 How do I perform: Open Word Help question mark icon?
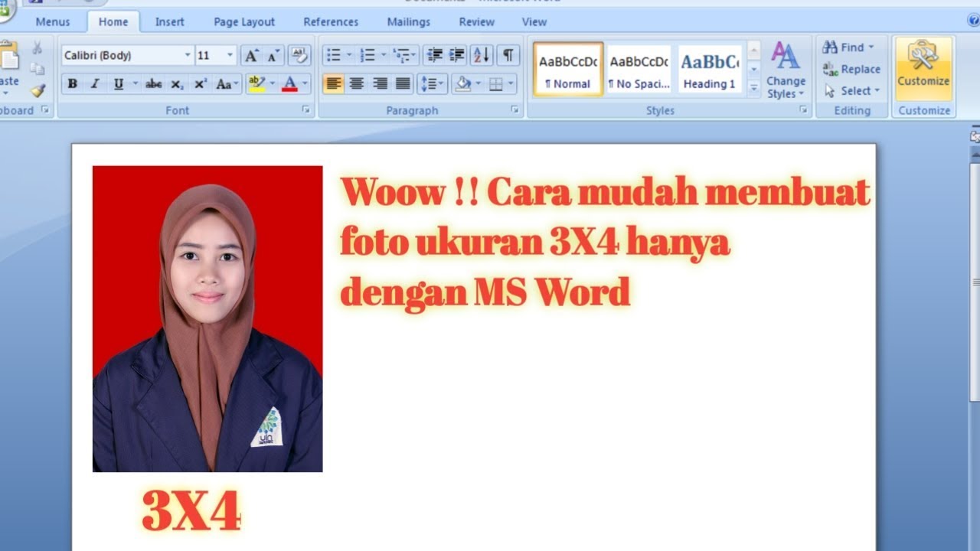pyautogui.click(x=973, y=21)
